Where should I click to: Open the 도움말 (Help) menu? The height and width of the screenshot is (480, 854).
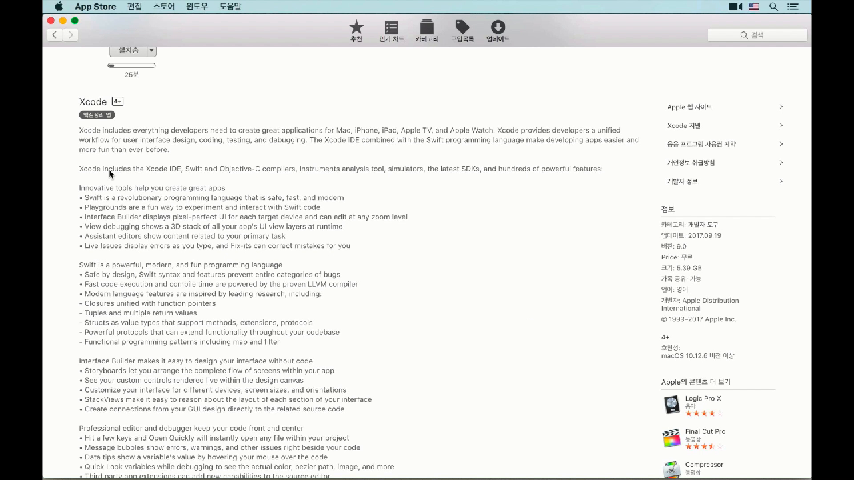tap(230, 7)
